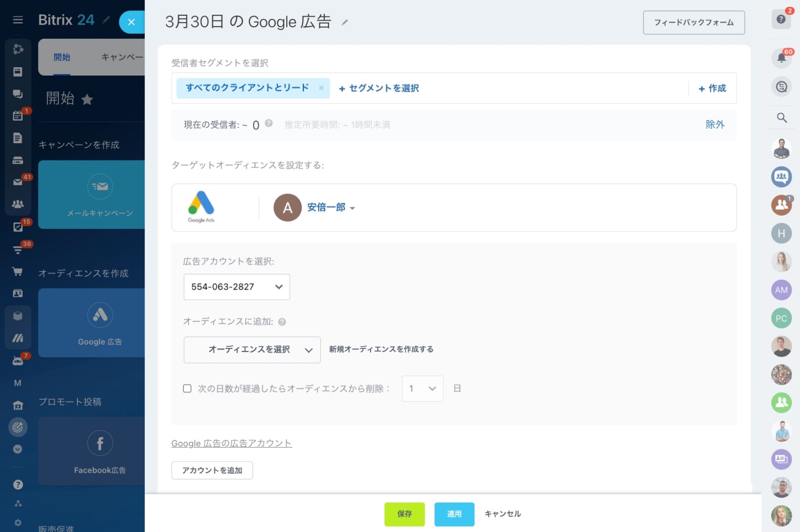Viewport: 800px width, 532px height.
Task: Show the recipient count help icon
Action: pyautogui.click(x=269, y=123)
